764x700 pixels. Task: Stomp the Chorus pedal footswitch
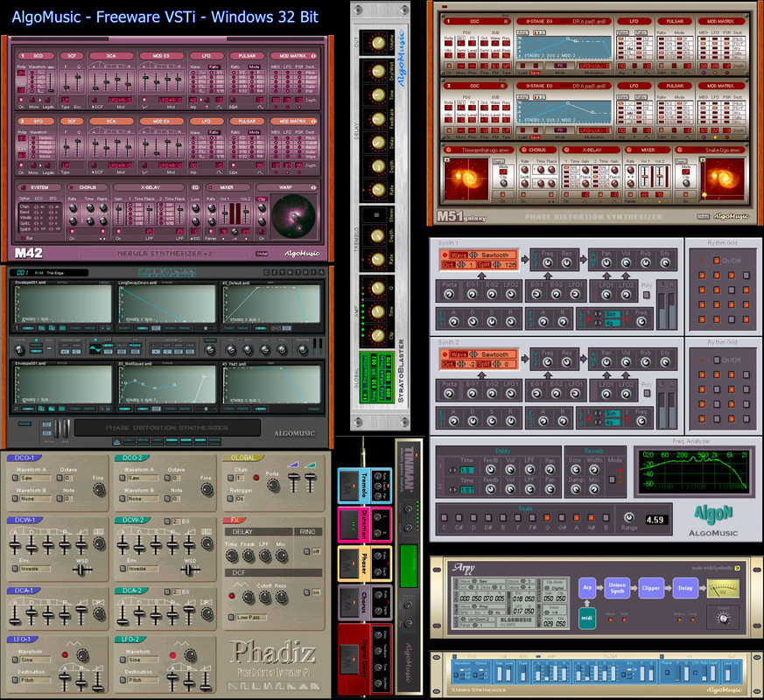(x=349, y=603)
